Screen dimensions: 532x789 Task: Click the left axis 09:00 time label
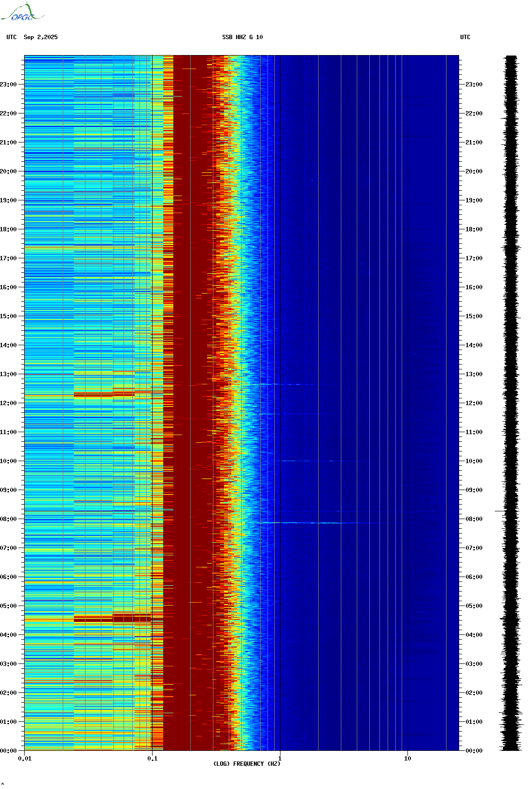click(8, 490)
